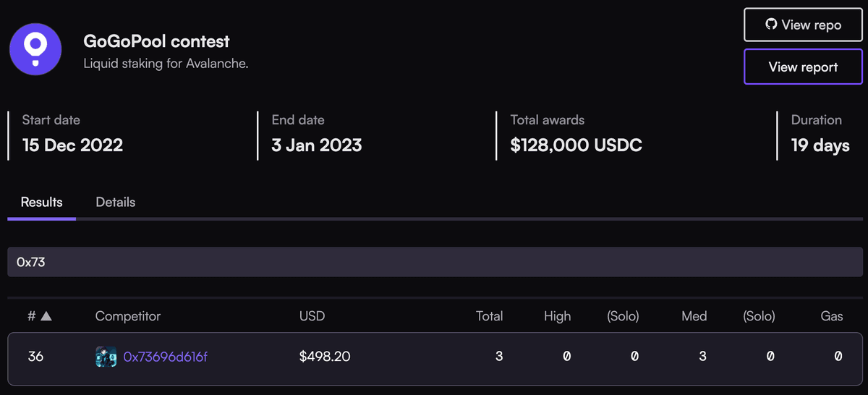Click the GitHub icon in View repo

[771, 25]
